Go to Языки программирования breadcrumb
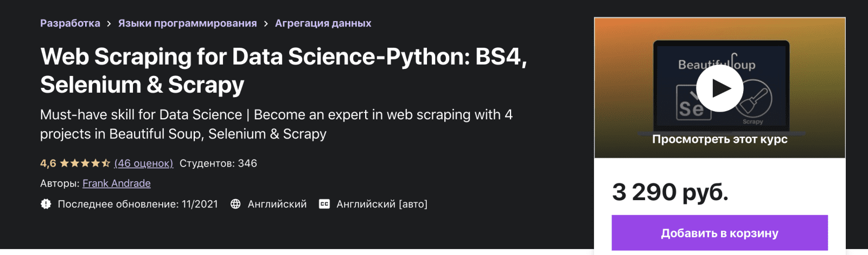Screen dimensions: 868x255 click(187, 23)
